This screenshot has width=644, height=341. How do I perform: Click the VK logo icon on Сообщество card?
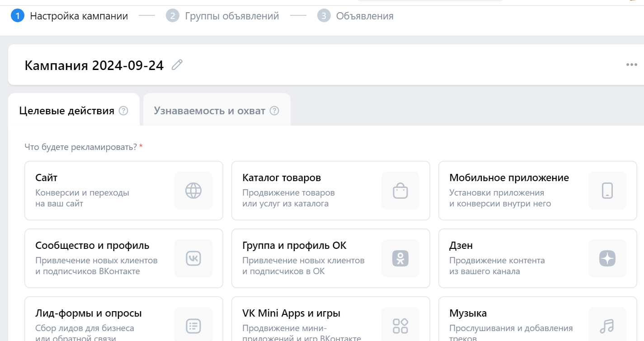pyautogui.click(x=193, y=258)
